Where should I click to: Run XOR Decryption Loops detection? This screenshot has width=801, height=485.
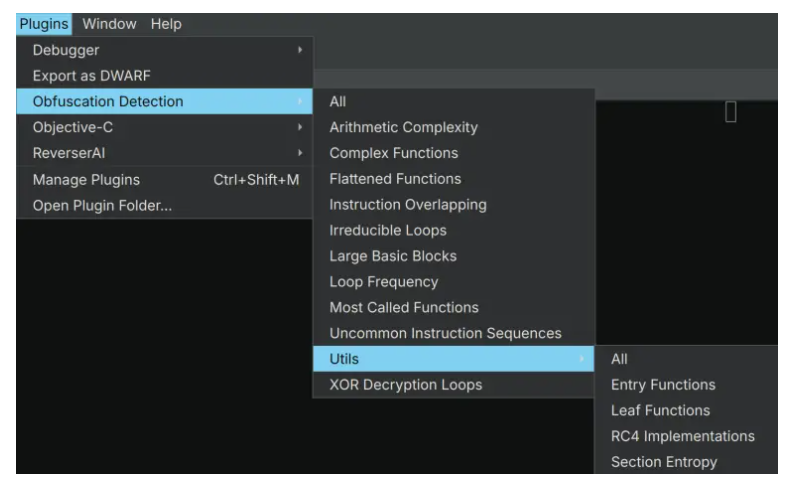[x=454, y=385]
